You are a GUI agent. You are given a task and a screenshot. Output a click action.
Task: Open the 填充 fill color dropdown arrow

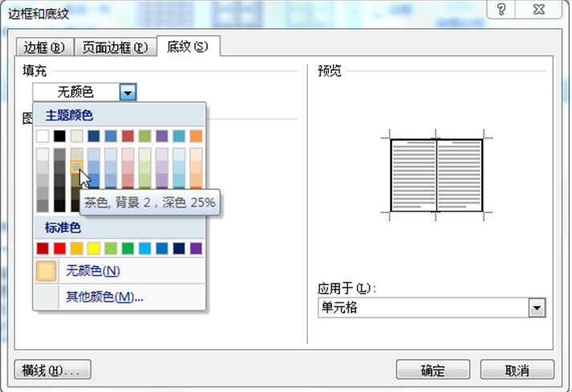click(x=128, y=93)
